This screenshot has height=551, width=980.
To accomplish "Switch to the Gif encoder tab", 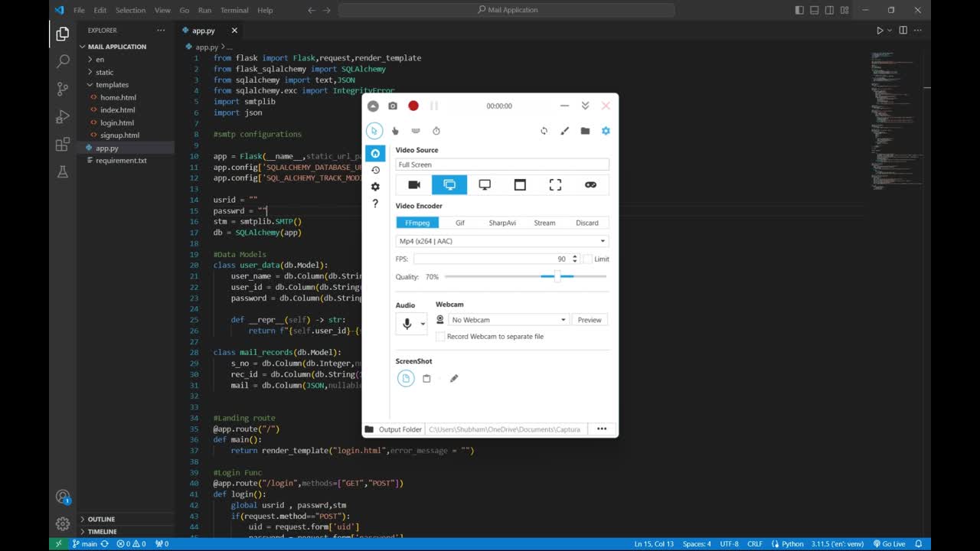I will [x=460, y=223].
